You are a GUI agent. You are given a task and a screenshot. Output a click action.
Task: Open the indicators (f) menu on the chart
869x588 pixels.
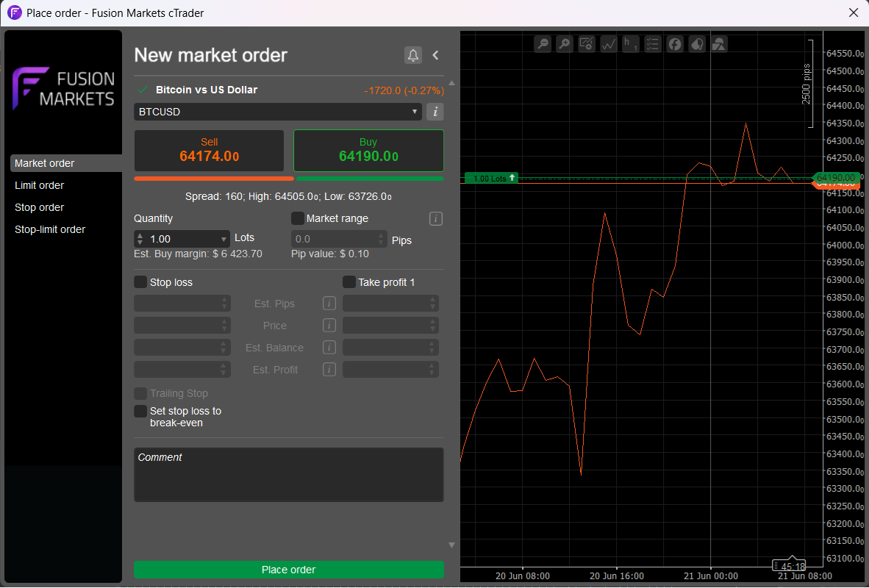[x=675, y=44]
